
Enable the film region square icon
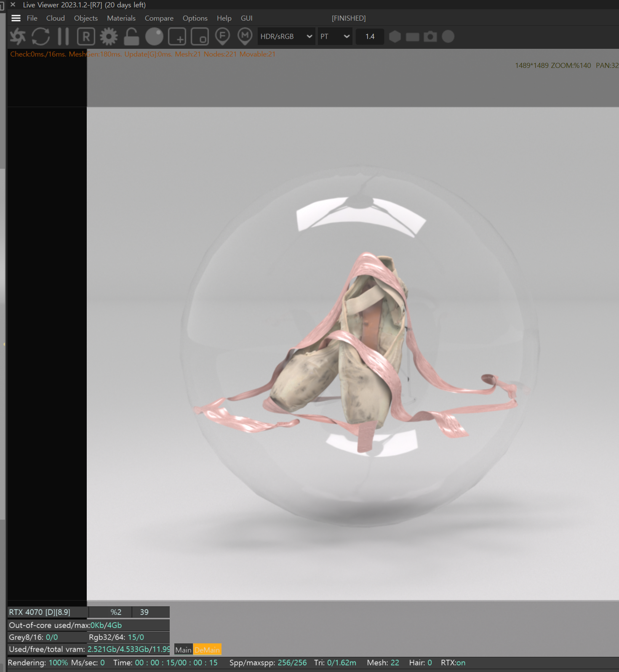pos(200,37)
